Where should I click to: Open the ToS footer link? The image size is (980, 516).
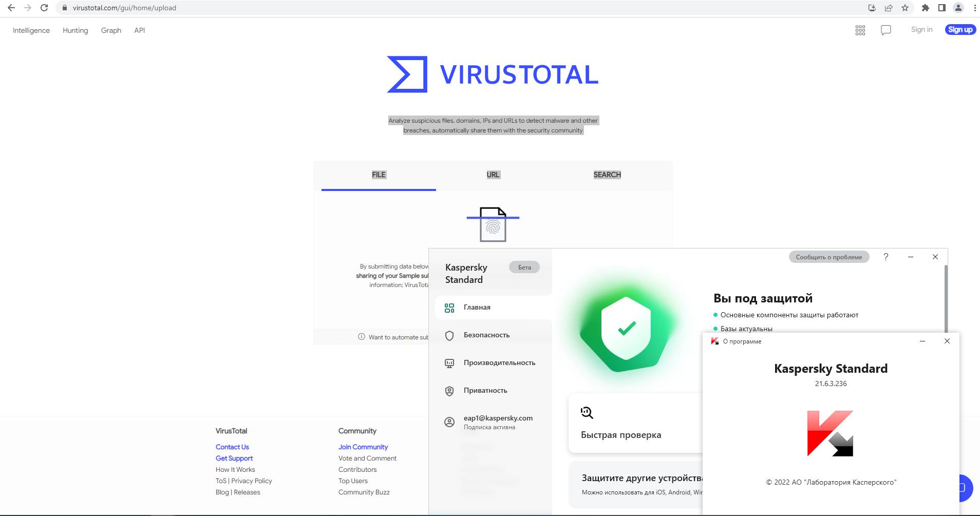coord(221,481)
